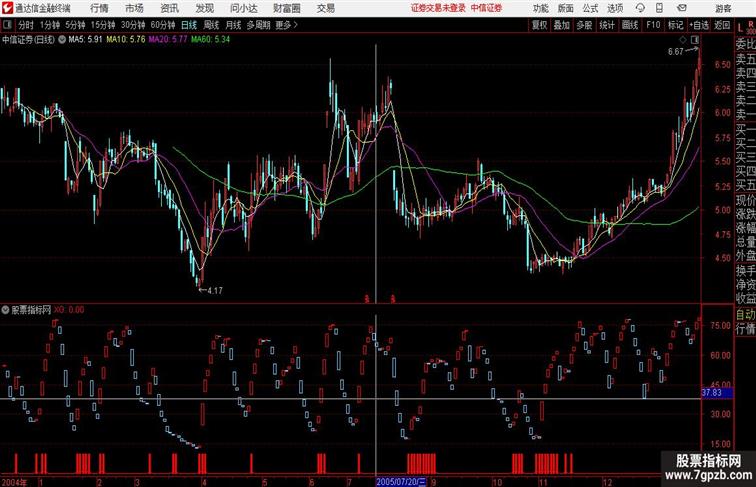Click the 标记 mark button
The height and width of the screenshot is (487, 756).
pyautogui.click(x=675, y=25)
